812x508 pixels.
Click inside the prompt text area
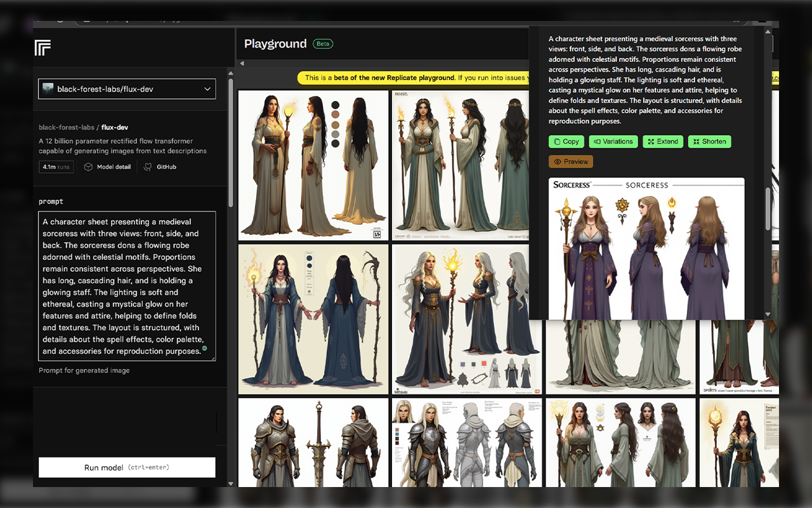(x=127, y=286)
